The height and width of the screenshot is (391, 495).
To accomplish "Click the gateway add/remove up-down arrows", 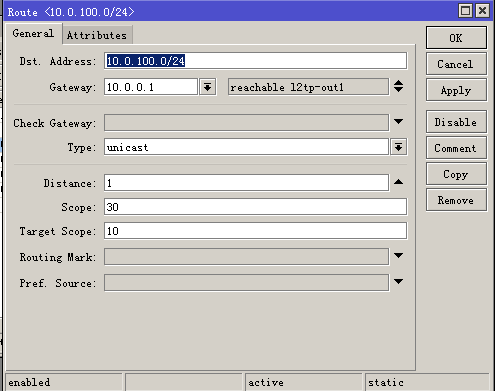I will click(398, 86).
